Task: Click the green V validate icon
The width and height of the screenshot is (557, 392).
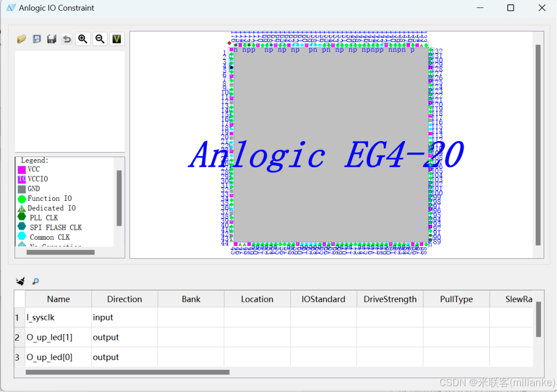Action: point(117,39)
